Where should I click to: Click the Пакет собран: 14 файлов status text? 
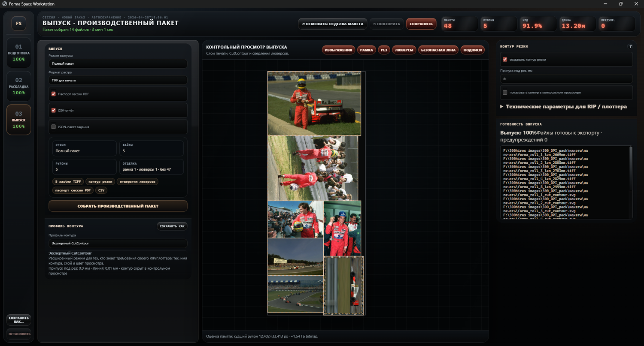(78, 30)
